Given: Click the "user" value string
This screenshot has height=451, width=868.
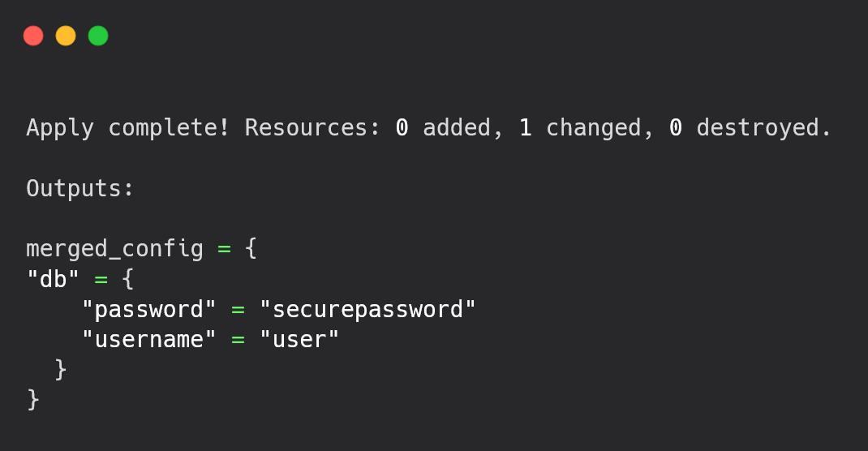Looking at the screenshot, I should point(299,339).
